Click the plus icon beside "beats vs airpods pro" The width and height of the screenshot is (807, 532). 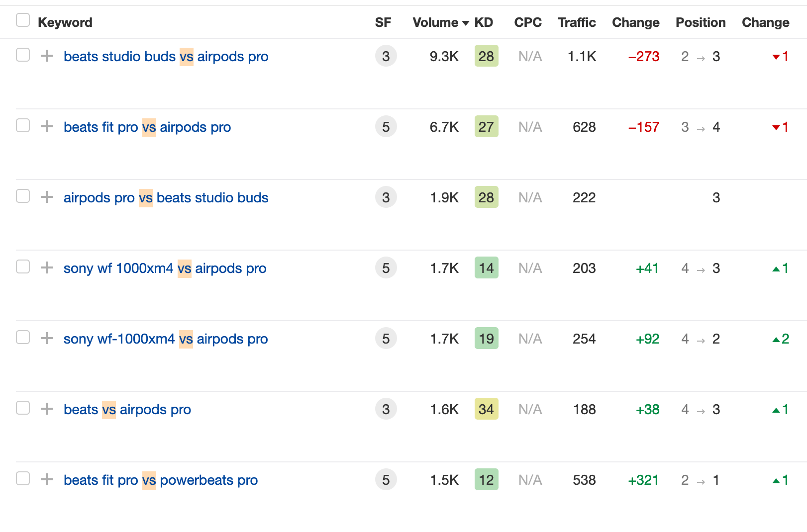point(46,409)
